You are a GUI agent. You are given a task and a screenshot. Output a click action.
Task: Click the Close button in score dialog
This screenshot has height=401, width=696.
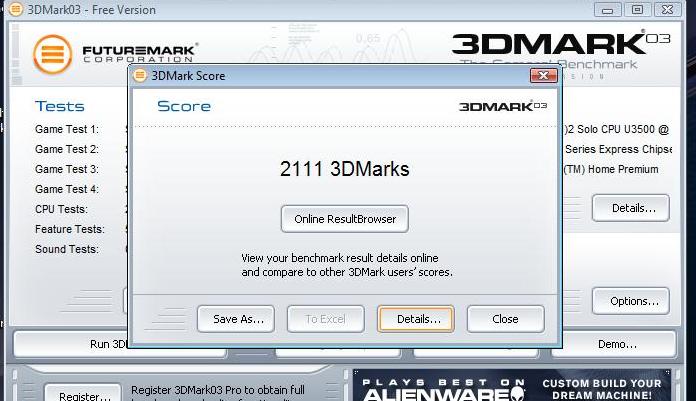pyautogui.click(x=505, y=319)
